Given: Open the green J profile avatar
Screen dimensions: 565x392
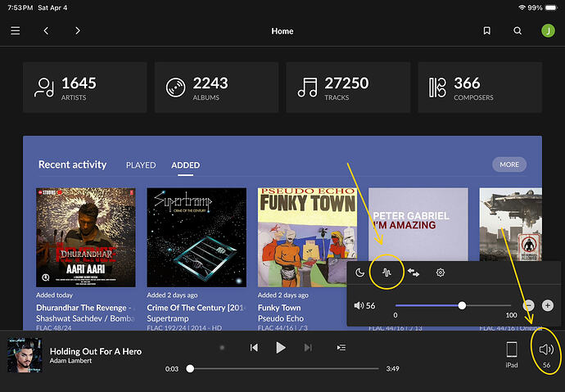Looking at the screenshot, I should [548, 30].
